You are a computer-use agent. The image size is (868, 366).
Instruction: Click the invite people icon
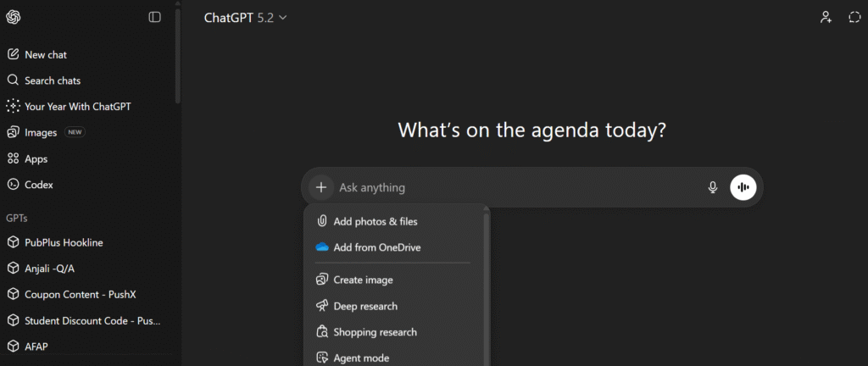coord(826,17)
